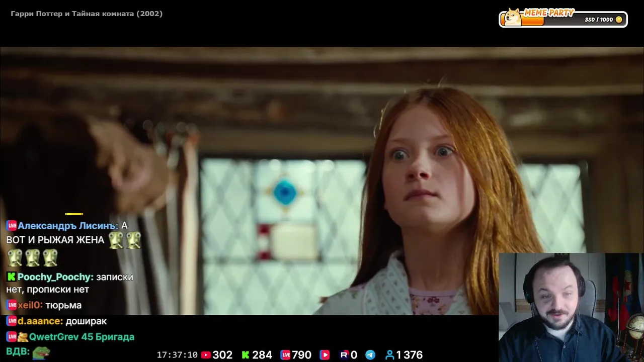The height and width of the screenshot is (362, 644).
Task: Click the Telegram icon in bottom bar
Action: (x=370, y=355)
